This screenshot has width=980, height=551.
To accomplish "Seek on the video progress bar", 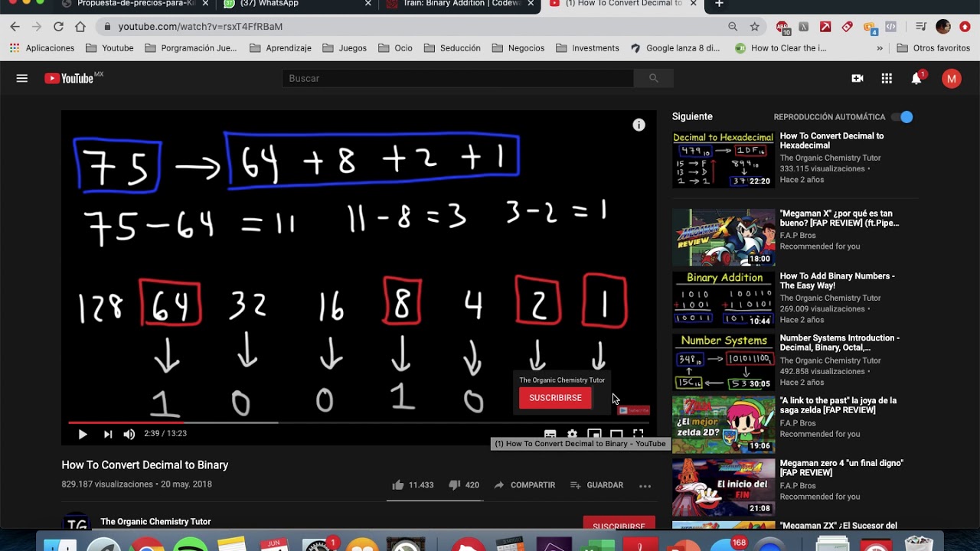I will [358, 422].
